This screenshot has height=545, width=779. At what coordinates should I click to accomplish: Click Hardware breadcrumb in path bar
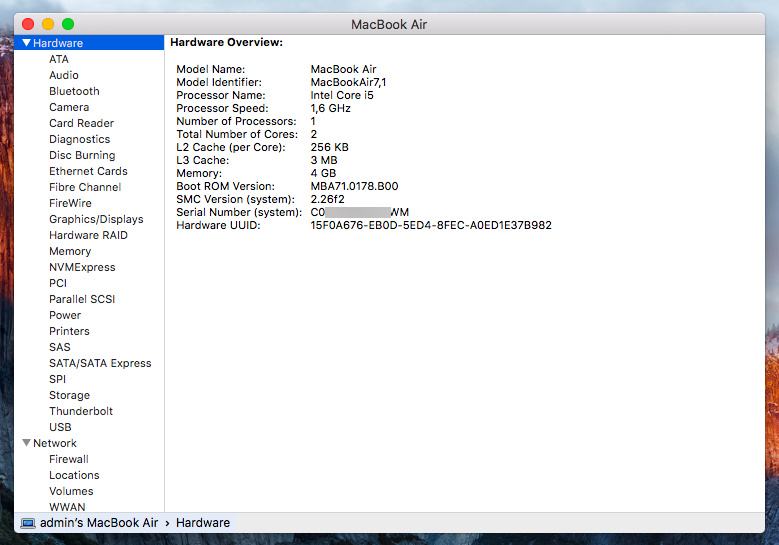tap(203, 523)
